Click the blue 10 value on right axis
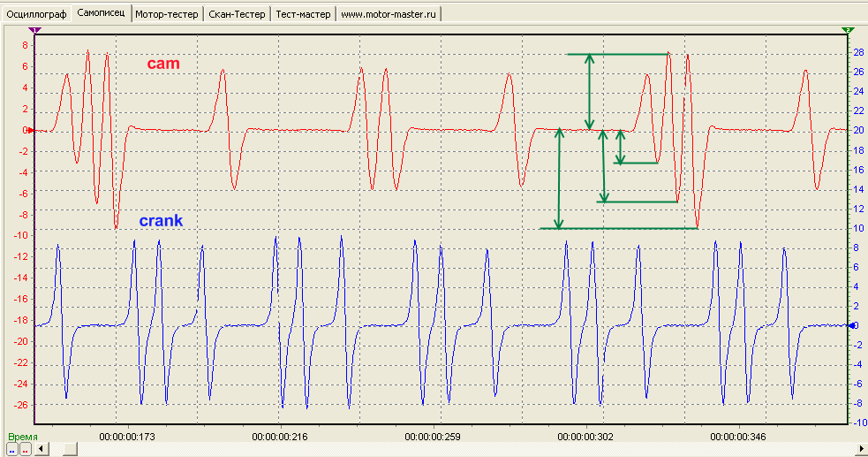 click(x=858, y=228)
